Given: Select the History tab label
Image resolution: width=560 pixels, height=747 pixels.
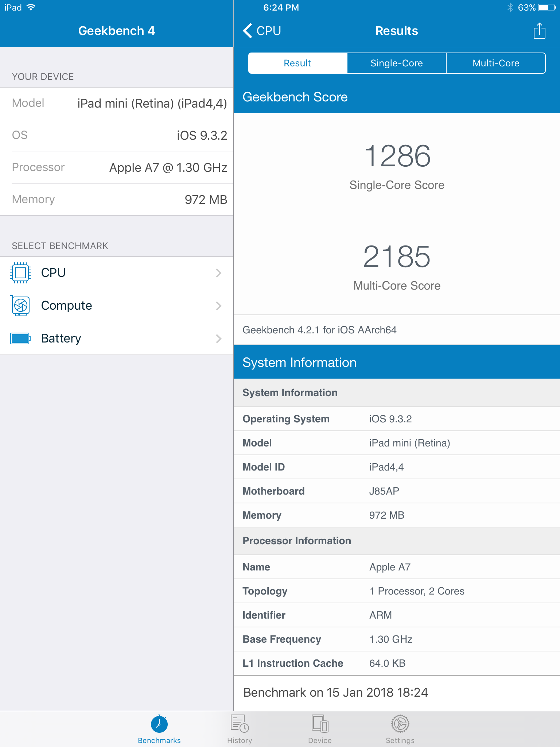Looking at the screenshot, I should point(240,740).
